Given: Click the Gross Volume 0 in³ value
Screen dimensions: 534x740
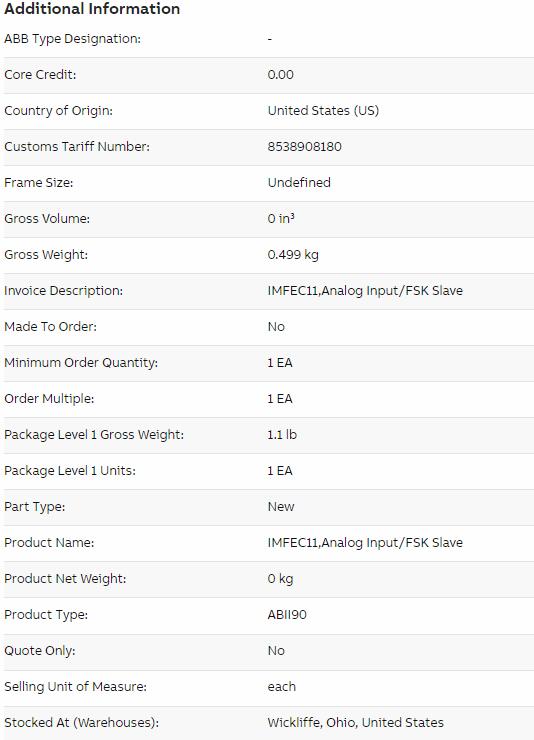Looking at the screenshot, I should click(281, 219).
